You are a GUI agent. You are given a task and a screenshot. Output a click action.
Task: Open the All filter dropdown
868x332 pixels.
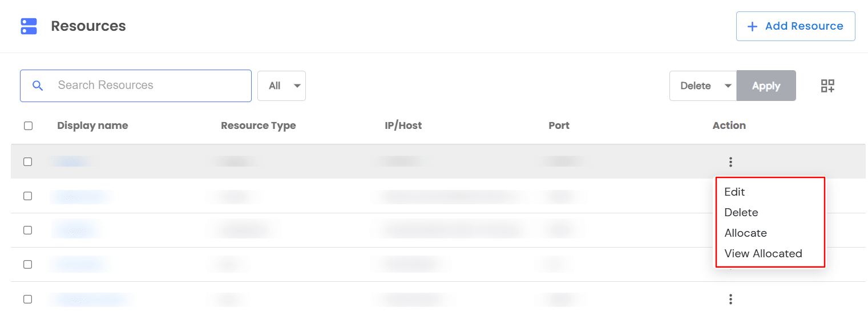tap(281, 85)
